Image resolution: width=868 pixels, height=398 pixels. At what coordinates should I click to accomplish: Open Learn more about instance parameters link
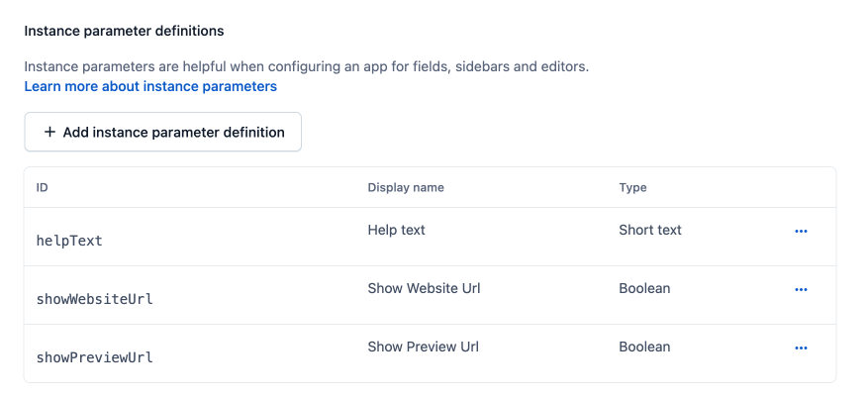point(150,86)
